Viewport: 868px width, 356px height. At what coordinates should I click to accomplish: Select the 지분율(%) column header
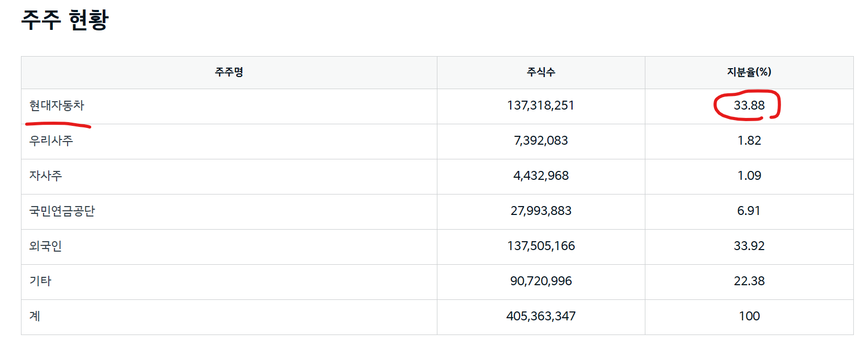[x=749, y=72]
